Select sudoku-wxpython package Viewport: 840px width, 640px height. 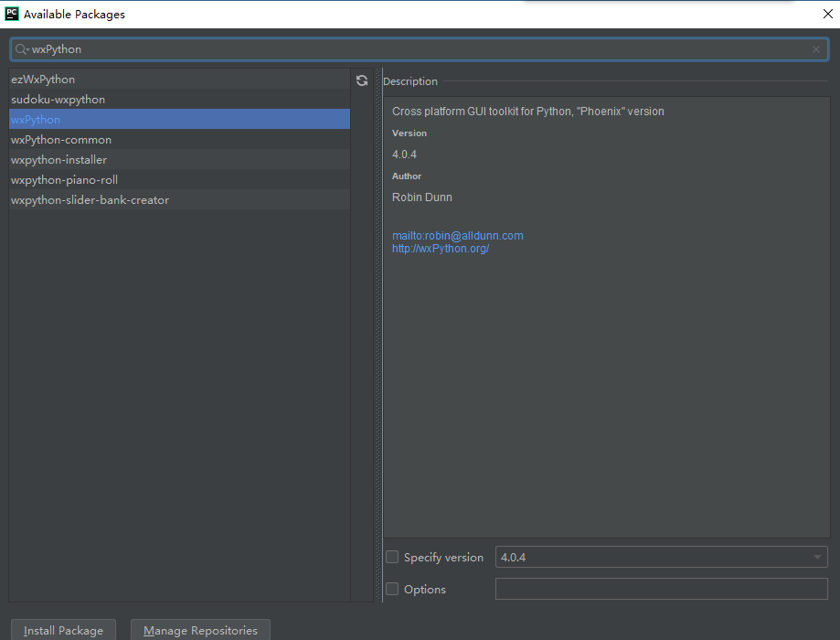58,100
